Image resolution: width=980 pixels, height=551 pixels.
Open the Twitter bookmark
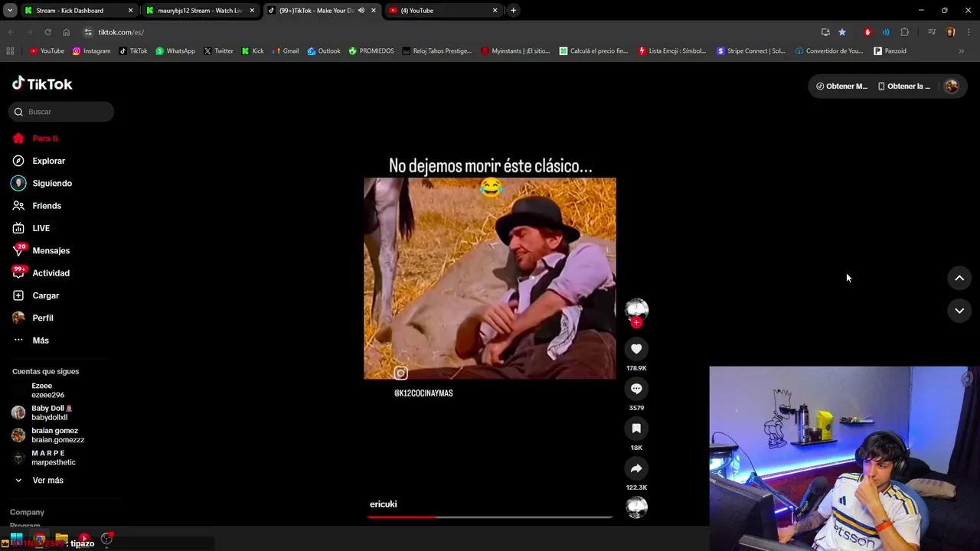tap(218, 51)
